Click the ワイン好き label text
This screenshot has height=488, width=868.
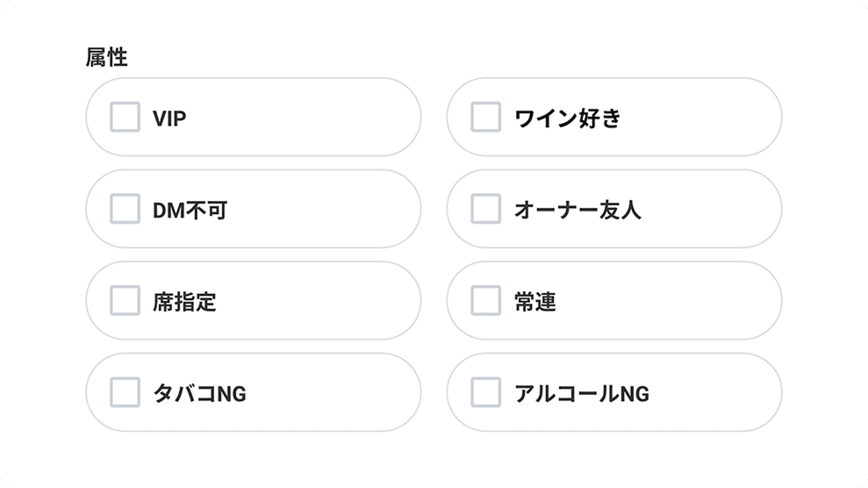[567, 118]
